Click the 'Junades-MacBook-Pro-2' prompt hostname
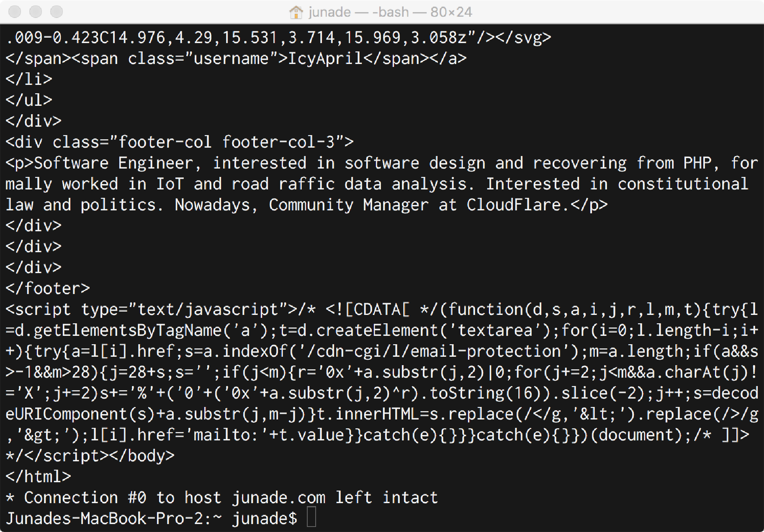Viewport: 764px width, 532px height. [105, 519]
